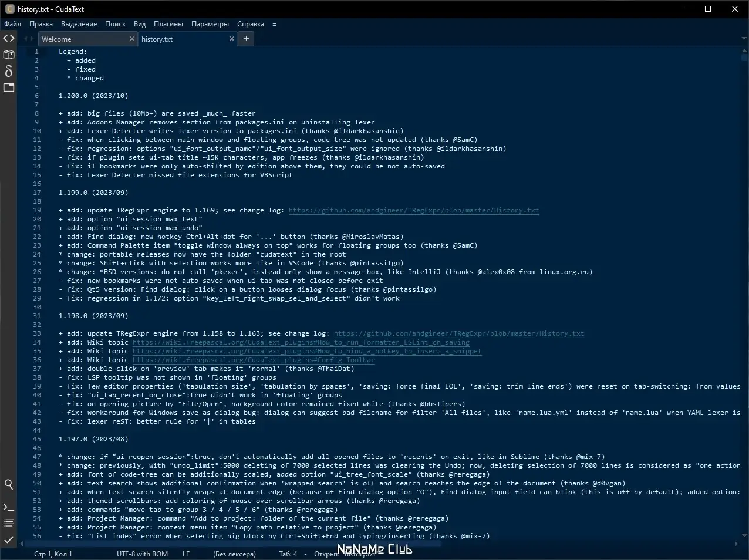Open TRegExpr History.txt link on line 19
The image size is (749, 560).
click(x=414, y=210)
